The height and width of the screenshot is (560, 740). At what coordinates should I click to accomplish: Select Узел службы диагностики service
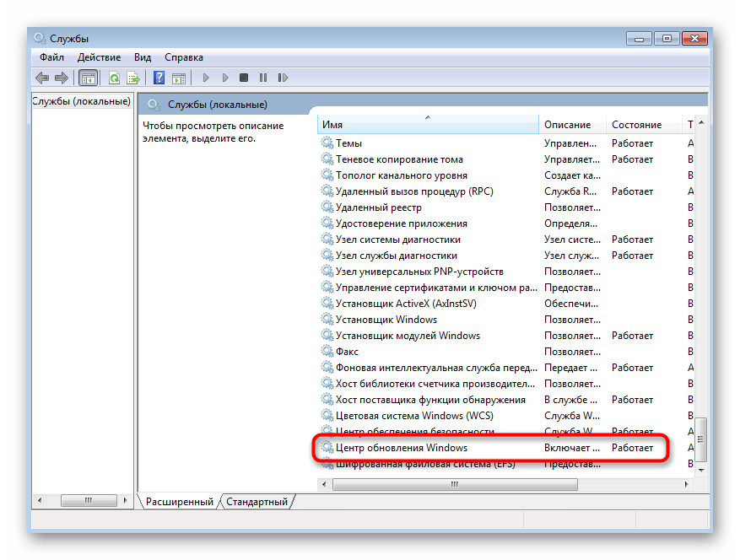point(397,256)
